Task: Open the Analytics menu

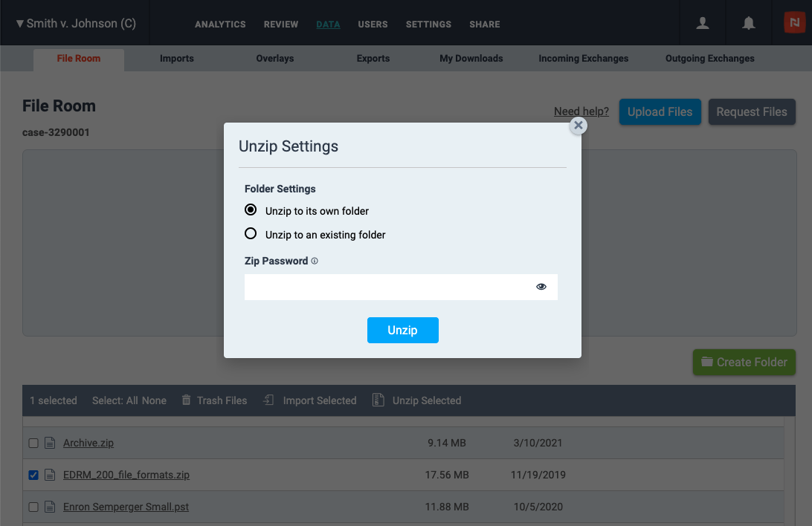Action: point(220,25)
